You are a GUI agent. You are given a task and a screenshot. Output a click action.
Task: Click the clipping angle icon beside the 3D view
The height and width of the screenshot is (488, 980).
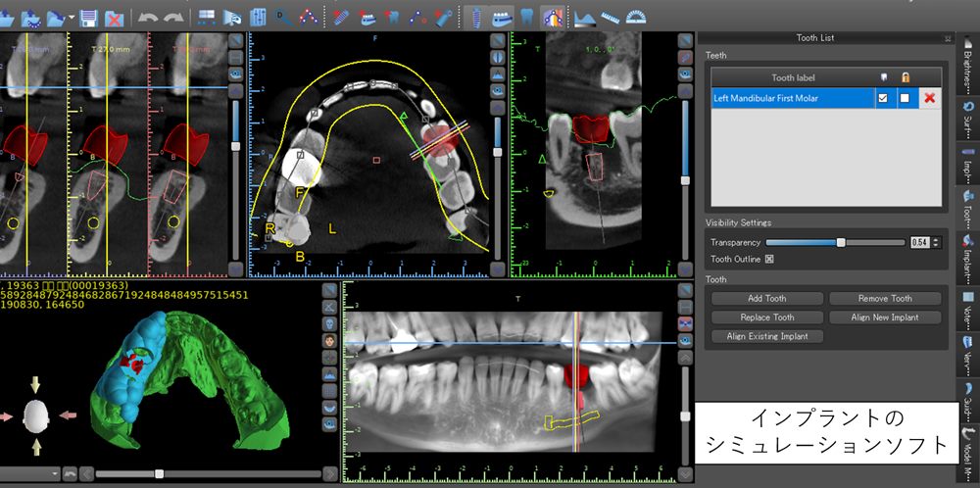[330, 307]
